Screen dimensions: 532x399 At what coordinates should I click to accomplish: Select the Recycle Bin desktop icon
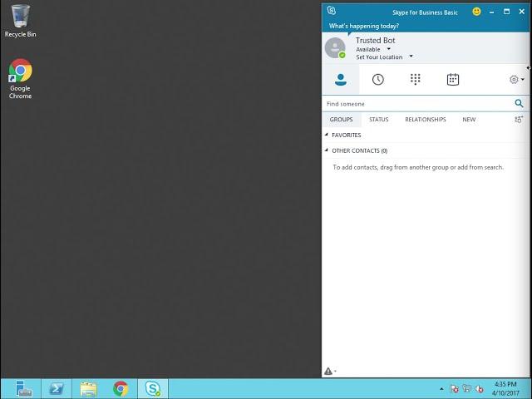tap(20, 20)
